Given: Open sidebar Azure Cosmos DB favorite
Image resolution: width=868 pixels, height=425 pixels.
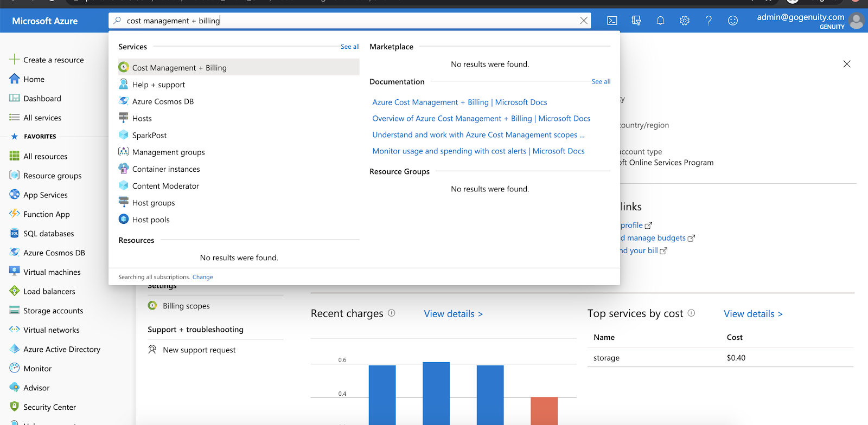Looking at the screenshot, I should click(x=54, y=253).
